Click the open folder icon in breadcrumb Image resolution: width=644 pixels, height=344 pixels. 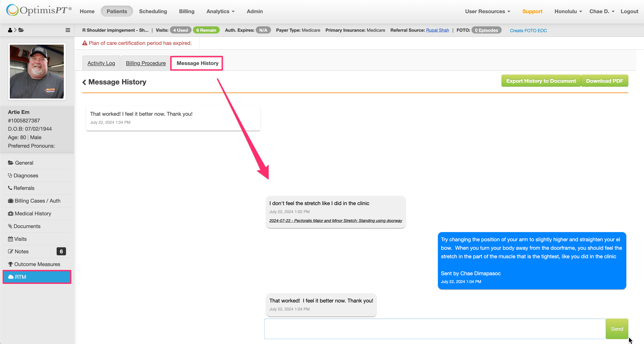click(21, 30)
